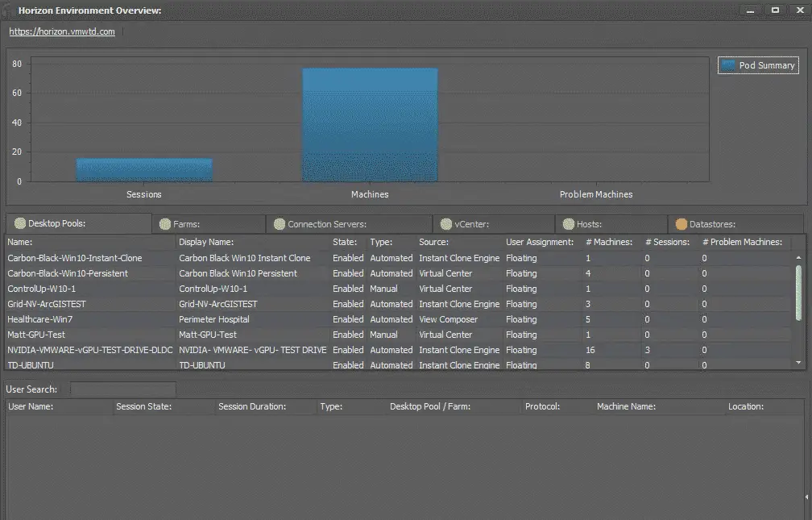This screenshot has height=520, width=812.
Task: Click the pools table scroll-up arrow
Action: tap(798, 258)
